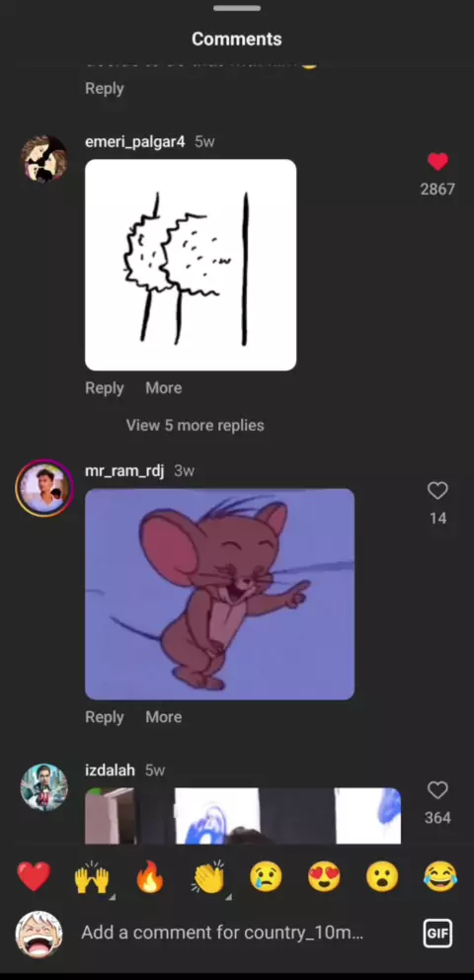Tap the red heart quick-reaction emoji
Viewport: 474px width, 980px height.
[x=34, y=876]
